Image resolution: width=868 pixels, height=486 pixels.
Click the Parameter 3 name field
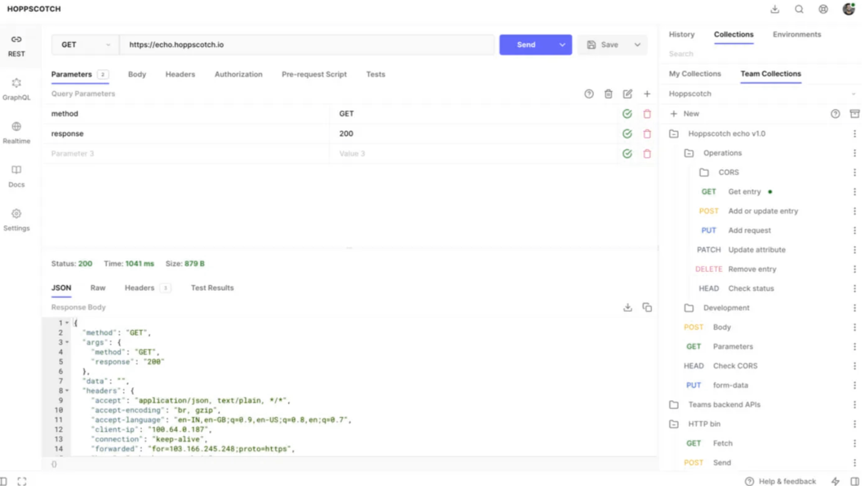(186, 154)
